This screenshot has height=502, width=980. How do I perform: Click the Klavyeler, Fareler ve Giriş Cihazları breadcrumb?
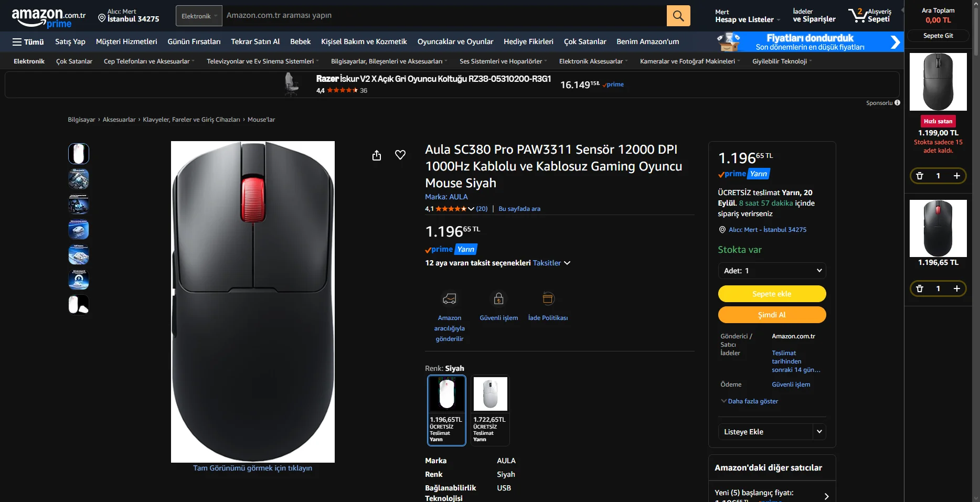click(191, 120)
